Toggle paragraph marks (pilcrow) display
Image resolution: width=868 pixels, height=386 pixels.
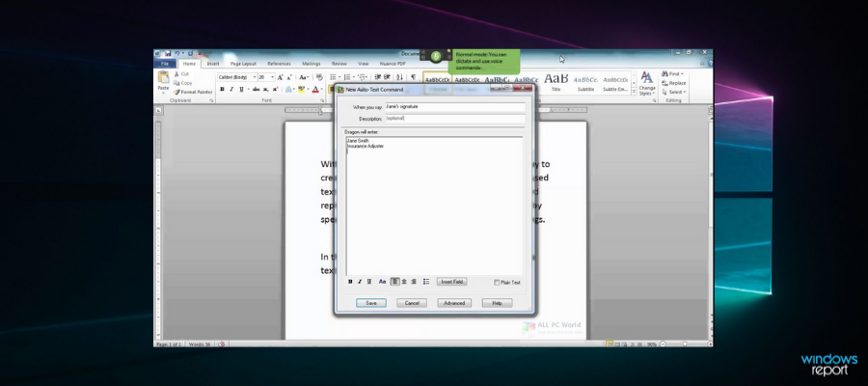413,77
